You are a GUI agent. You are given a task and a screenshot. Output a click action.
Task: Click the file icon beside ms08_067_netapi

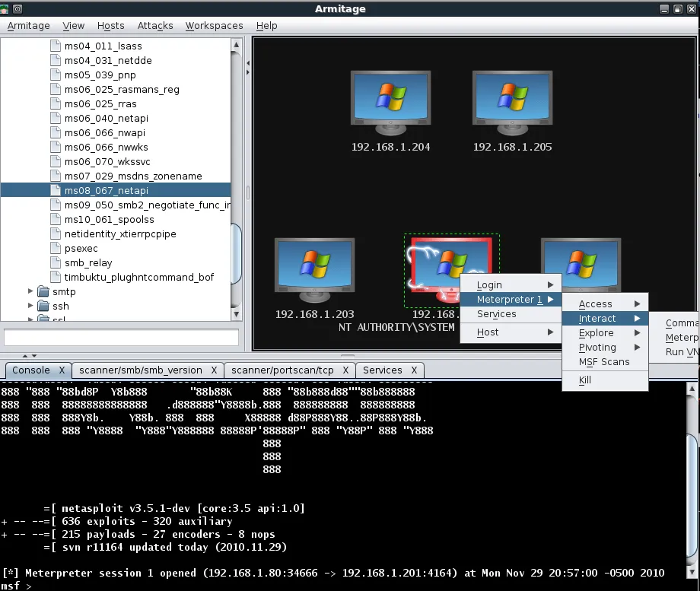[x=55, y=191]
